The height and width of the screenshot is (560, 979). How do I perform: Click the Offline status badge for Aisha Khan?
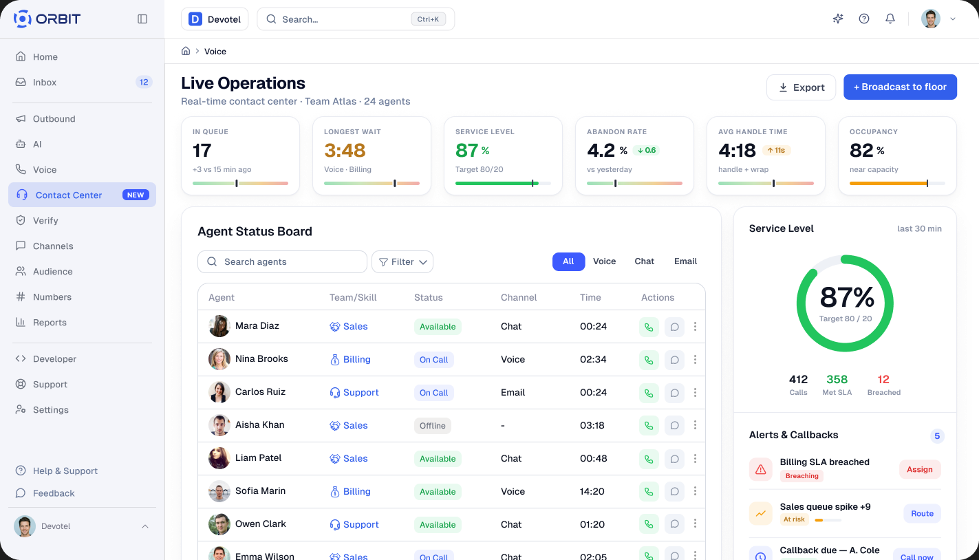[433, 426]
